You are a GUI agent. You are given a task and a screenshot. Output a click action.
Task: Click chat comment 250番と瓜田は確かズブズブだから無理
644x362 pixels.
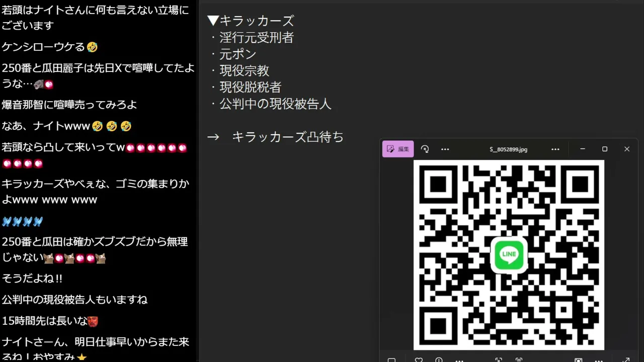point(95,250)
